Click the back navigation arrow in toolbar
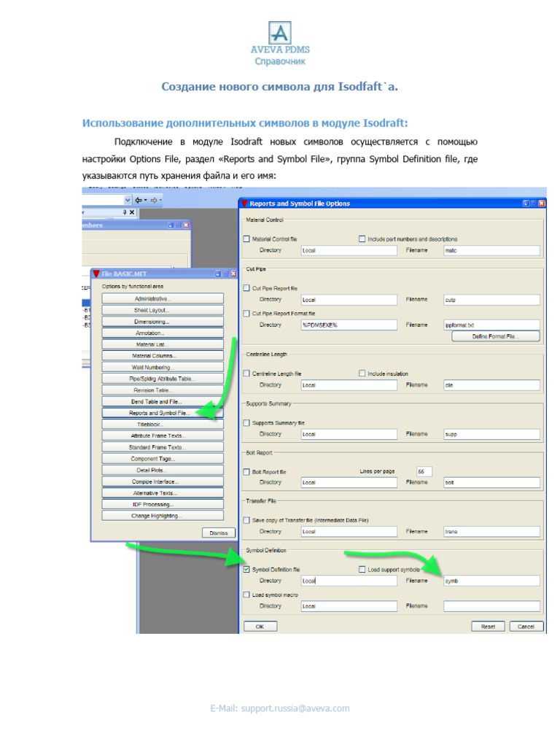Viewport: 560px width, 747px height. click(139, 200)
